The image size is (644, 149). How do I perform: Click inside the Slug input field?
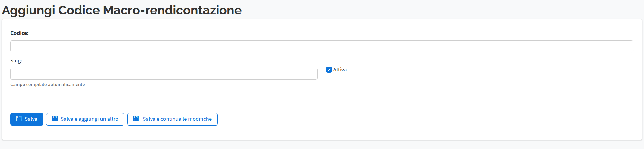[x=164, y=74]
